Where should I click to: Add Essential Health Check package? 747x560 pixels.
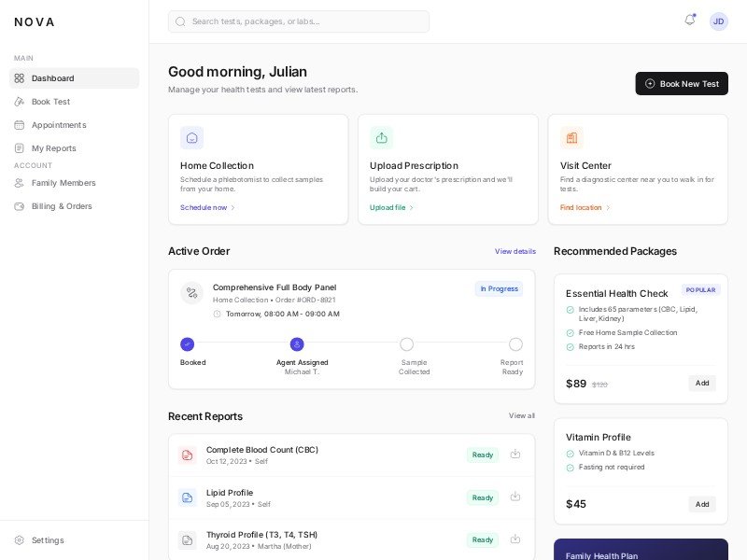pos(702,383)
